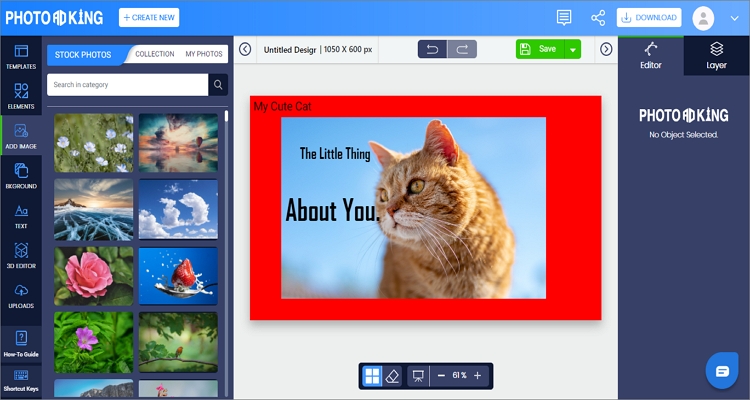The width and height of the screenshot is (750, 400).
Task: Select the blue sky clouds photo
Action: pos(178,210)
